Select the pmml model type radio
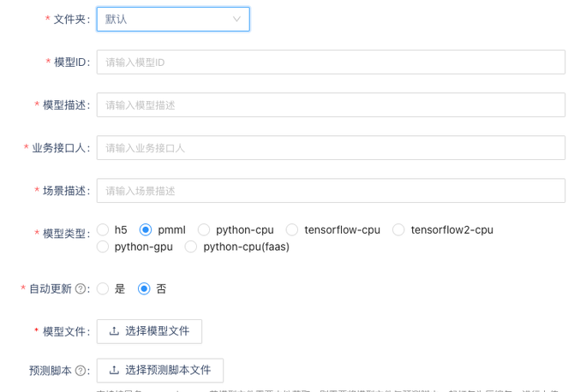This screenshot has height=392, width=574. [x=146, y=229]
